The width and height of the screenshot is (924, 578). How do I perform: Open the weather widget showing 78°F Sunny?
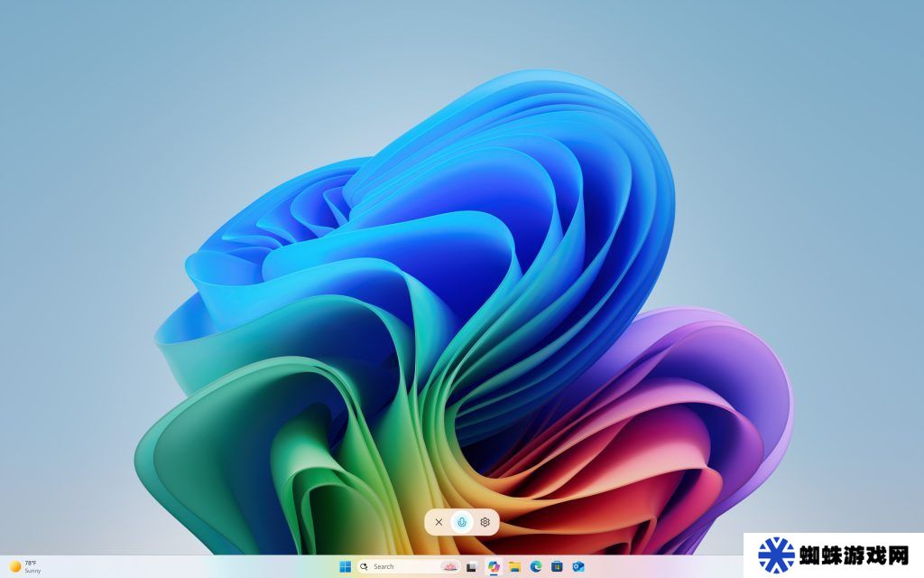click(26, 567)
